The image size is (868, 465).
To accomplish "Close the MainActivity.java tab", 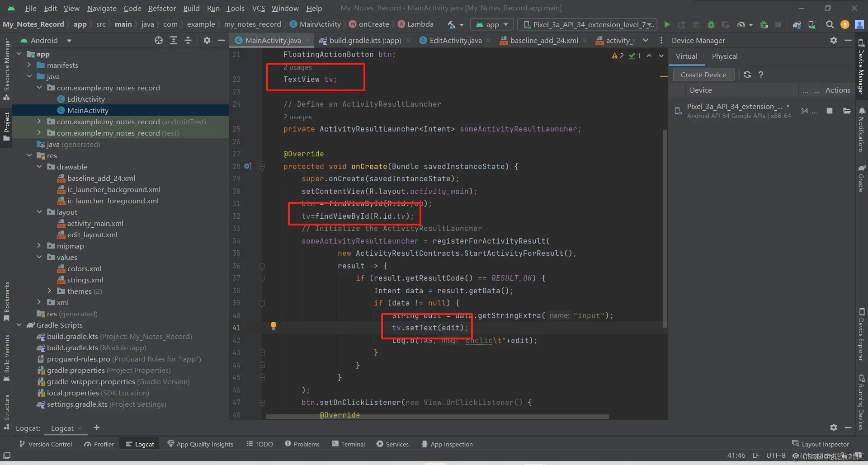I will [307, 40].
